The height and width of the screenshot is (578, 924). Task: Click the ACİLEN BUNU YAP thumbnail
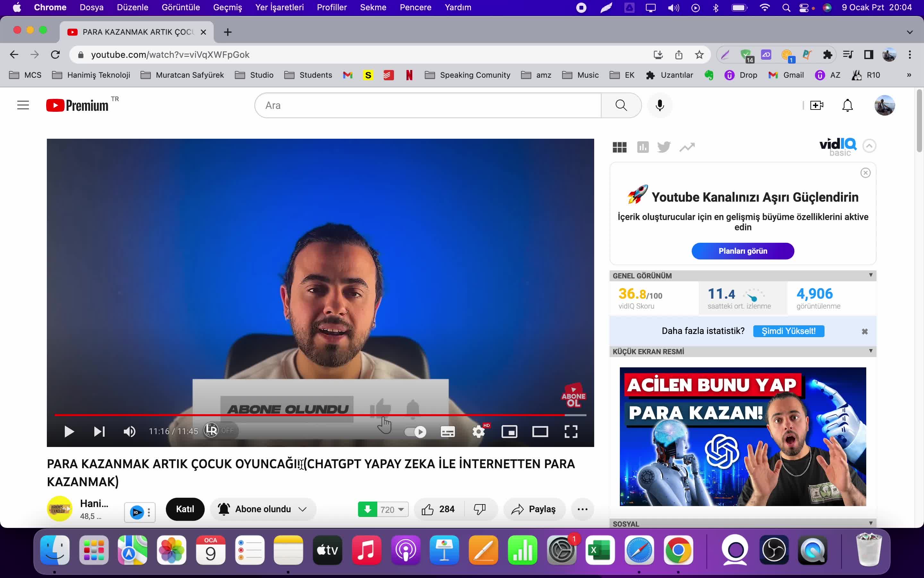point(743,437)
